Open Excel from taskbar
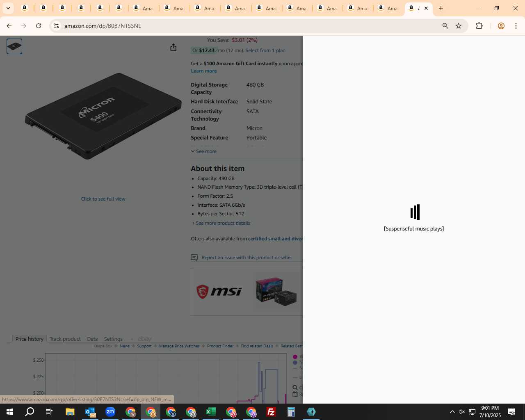 (211, 412)
